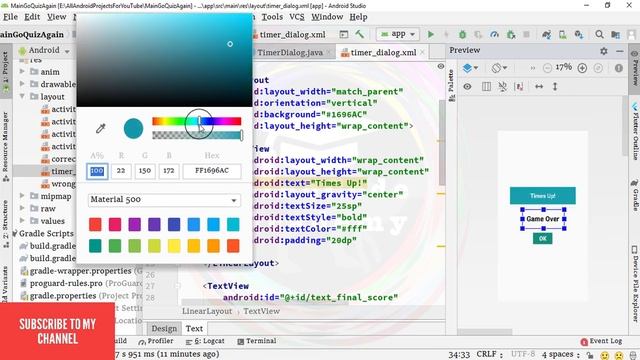Expand the mipmap folder

pyautogui.click(x=22, y=196)
